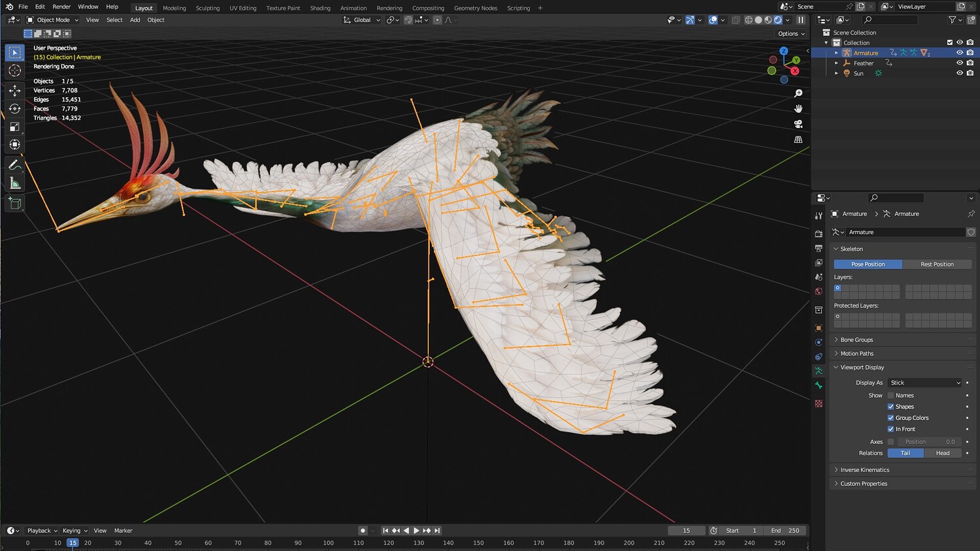Image resolution: width=980 pixels, height=551 pixels.
Task: Set Relations to Head
Action: (x=942, y=453)
